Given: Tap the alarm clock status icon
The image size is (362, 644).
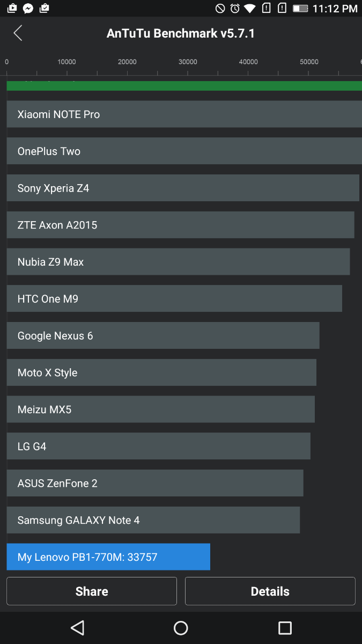Looking at the screenshot, I should click(x=235, y=8).
